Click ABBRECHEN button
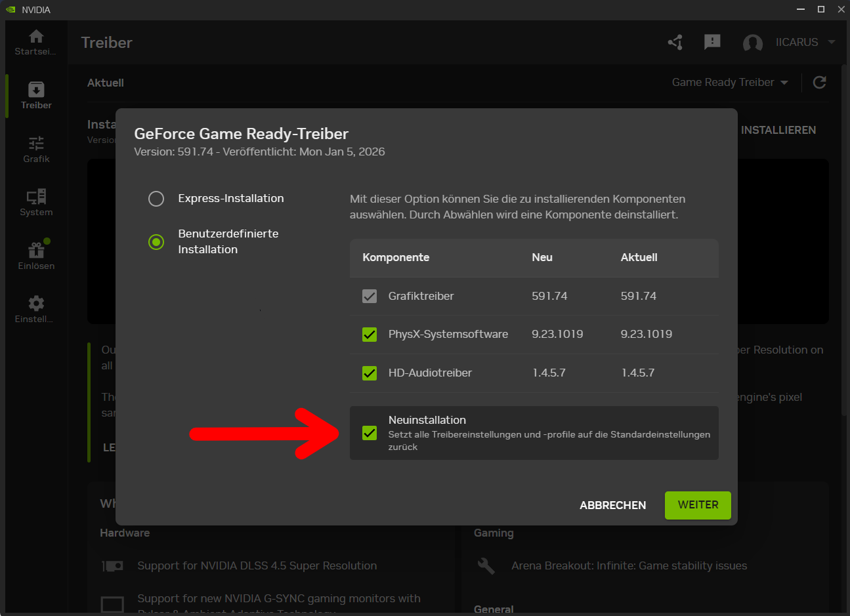 pos(613,505)
